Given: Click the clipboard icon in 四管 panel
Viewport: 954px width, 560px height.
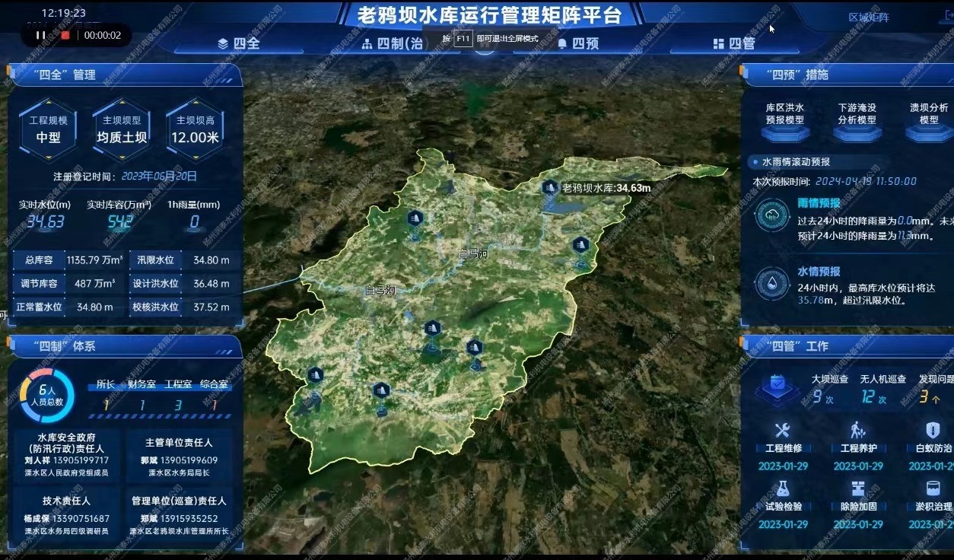Looking at the screenshot, I should click(x=777, y=384).
